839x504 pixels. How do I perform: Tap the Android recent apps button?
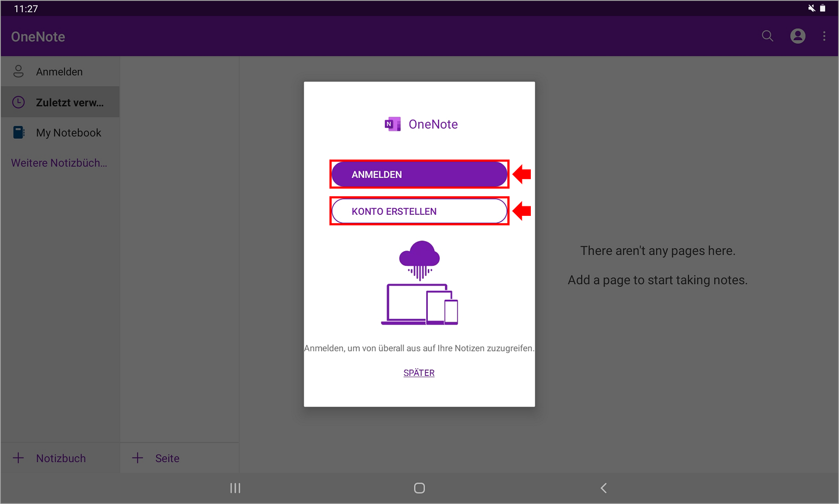pos(235,488)
